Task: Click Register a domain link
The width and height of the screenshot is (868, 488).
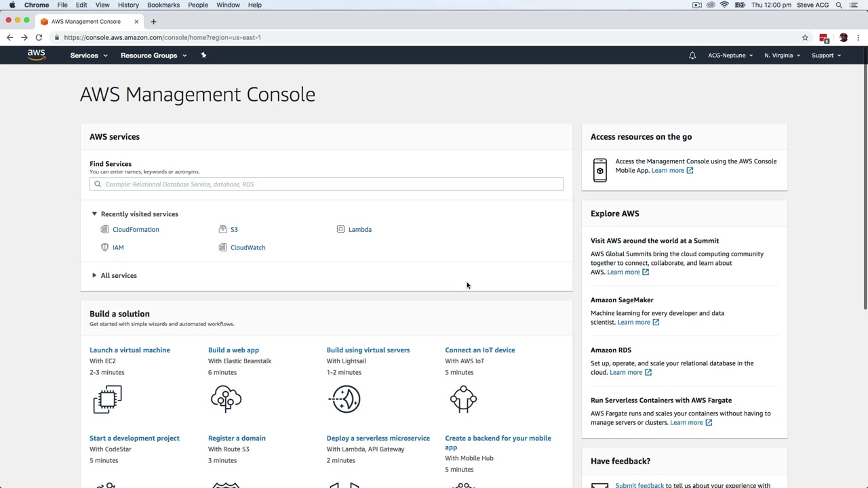Action: click(x=237, y=439)
